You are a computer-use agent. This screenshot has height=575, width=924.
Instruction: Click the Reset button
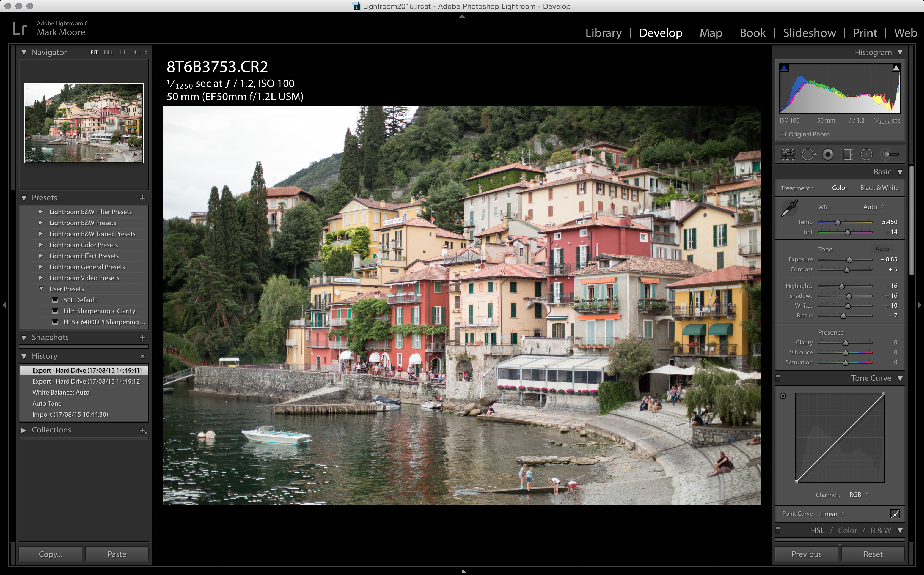click(x=873, y=554)
